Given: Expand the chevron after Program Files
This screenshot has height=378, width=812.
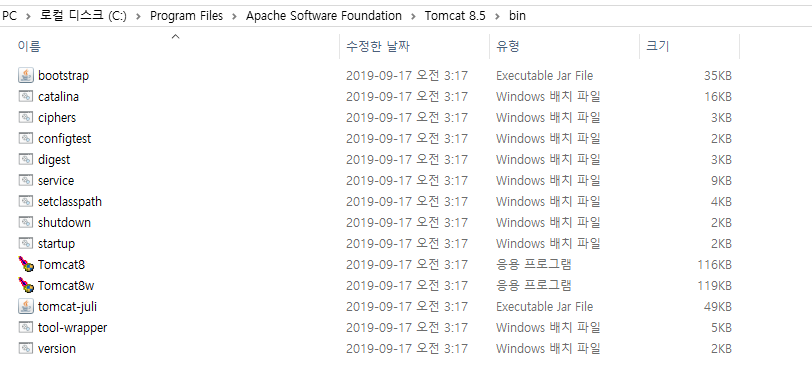Looking at the screenshot, I should point(235,16).
